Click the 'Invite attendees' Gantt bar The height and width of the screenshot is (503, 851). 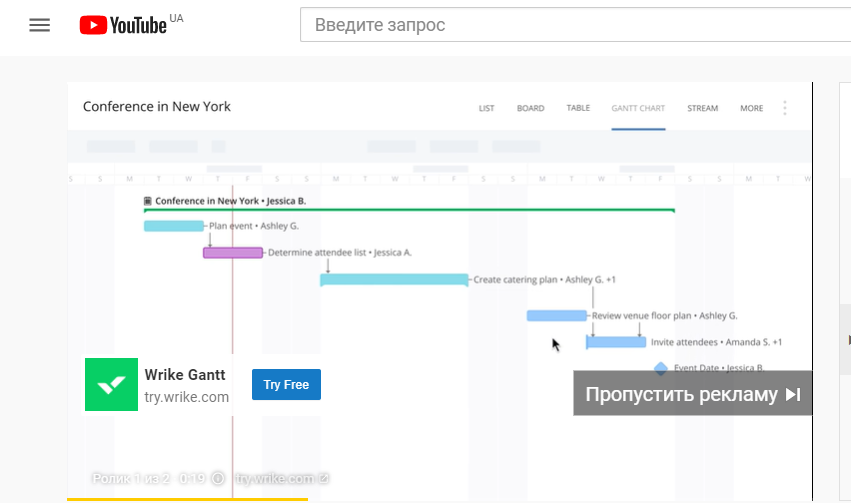616,342
